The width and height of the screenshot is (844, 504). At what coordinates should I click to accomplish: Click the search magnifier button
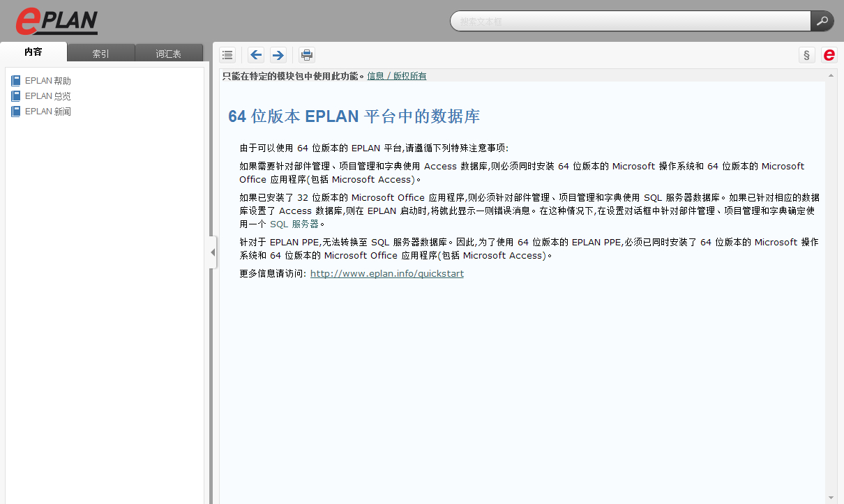coord(822,21)
